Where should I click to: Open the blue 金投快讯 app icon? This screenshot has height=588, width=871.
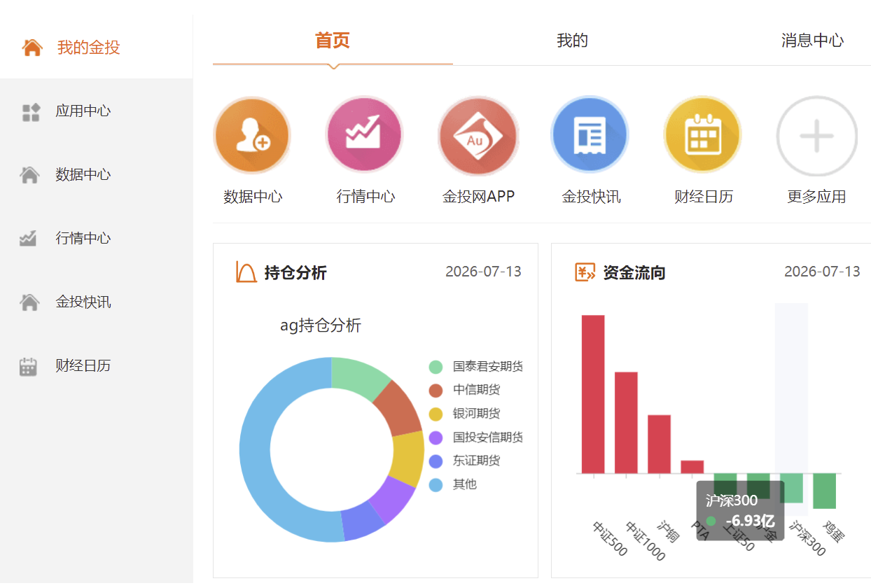(590, 135)
